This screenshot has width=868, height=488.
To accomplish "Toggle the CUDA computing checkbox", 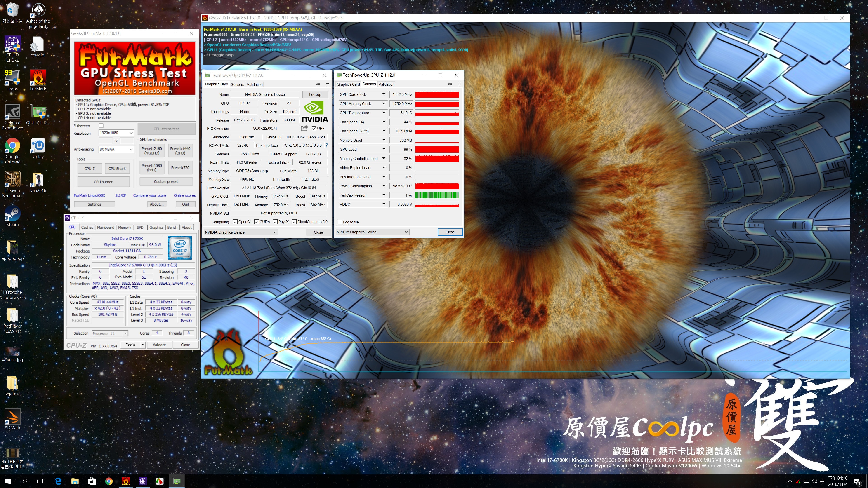I will pyautogui.click(x=256, y=222).
